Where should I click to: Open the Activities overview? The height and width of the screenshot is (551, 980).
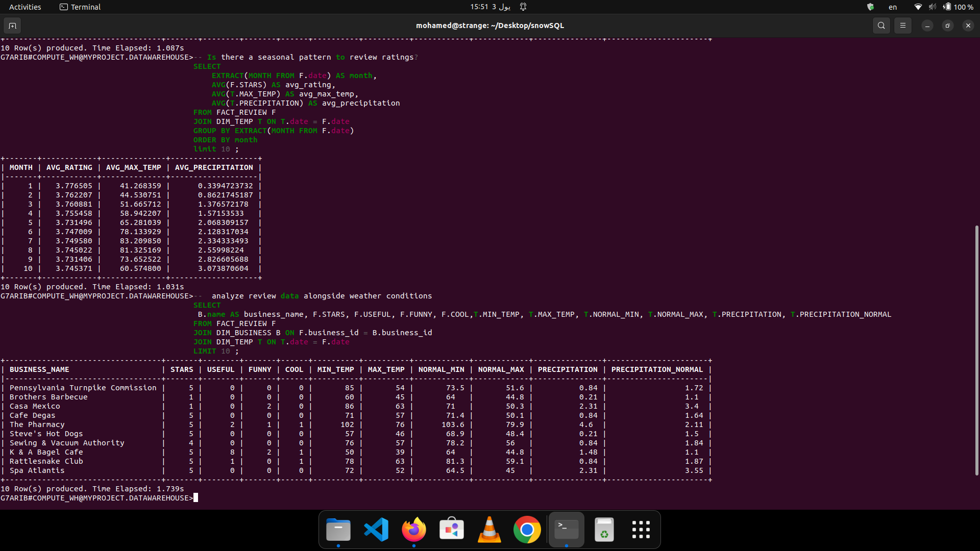point(25,7)
